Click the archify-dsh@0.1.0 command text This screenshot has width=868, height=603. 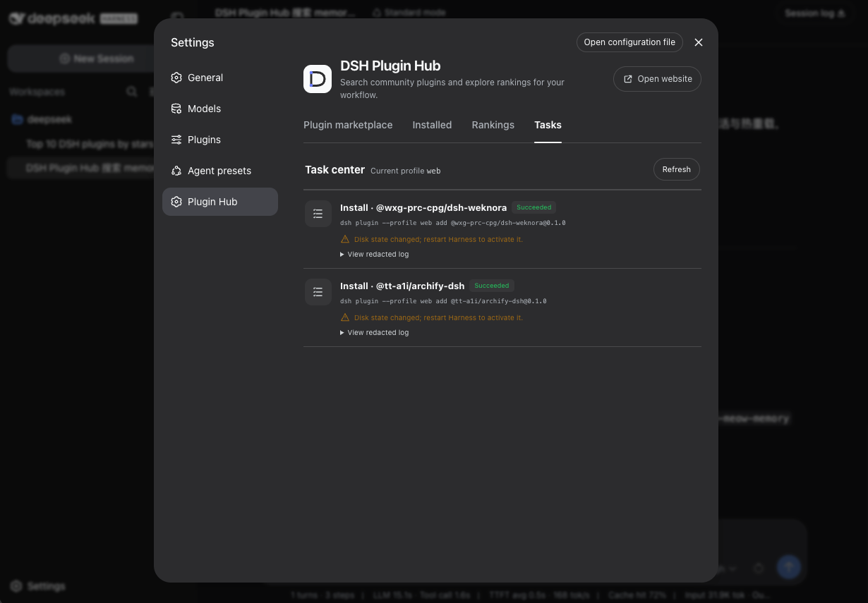[x=443, y=301]
